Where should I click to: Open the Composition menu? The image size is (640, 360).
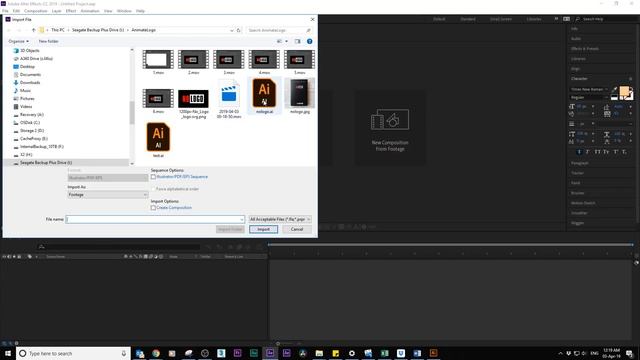36,11
